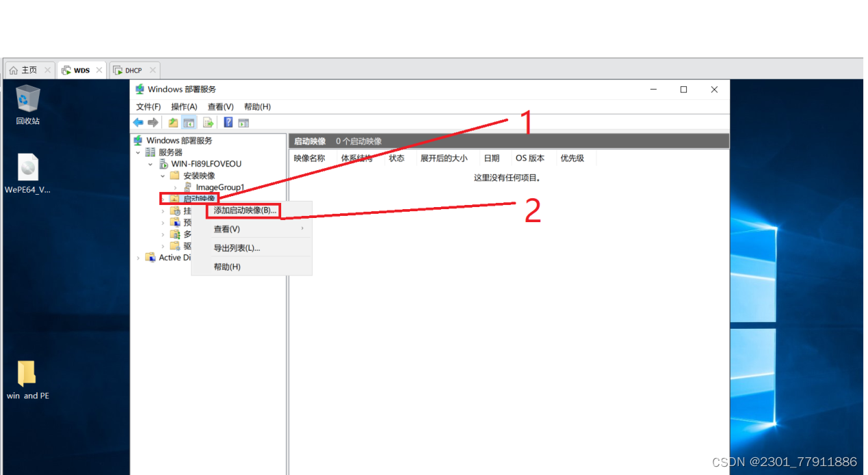The width and height of the screenshot is (868, 475).
Task: Switch to the 主页 tab
Action: (29, 70)
